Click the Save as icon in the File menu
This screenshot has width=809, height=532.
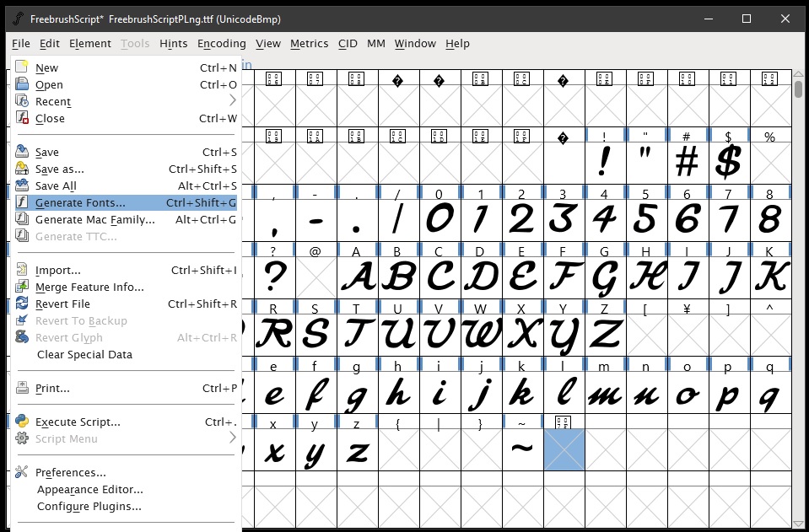pyautogui.click(x=22, y=169)
